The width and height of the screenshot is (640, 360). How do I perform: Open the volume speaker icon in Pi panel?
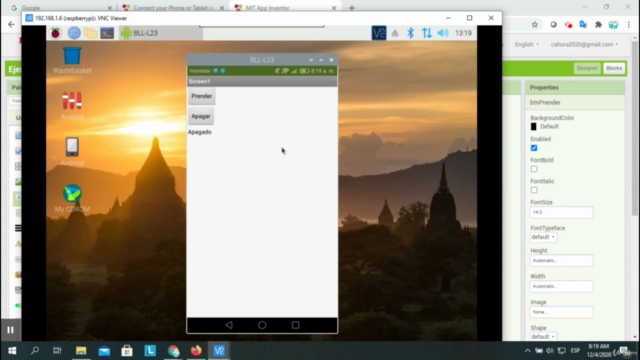[x=443, y=33]
